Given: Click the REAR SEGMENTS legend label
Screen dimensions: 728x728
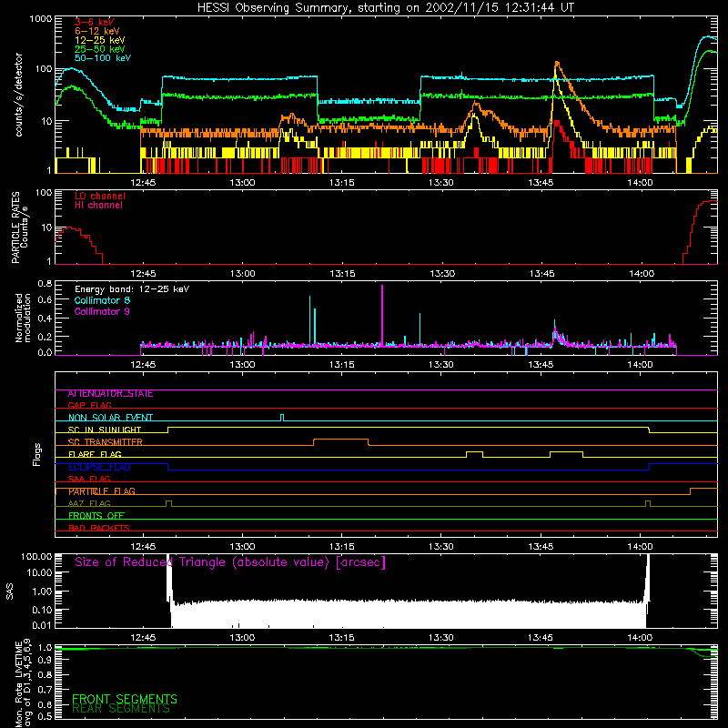Looking at the screenshot, I should point(121,709).
